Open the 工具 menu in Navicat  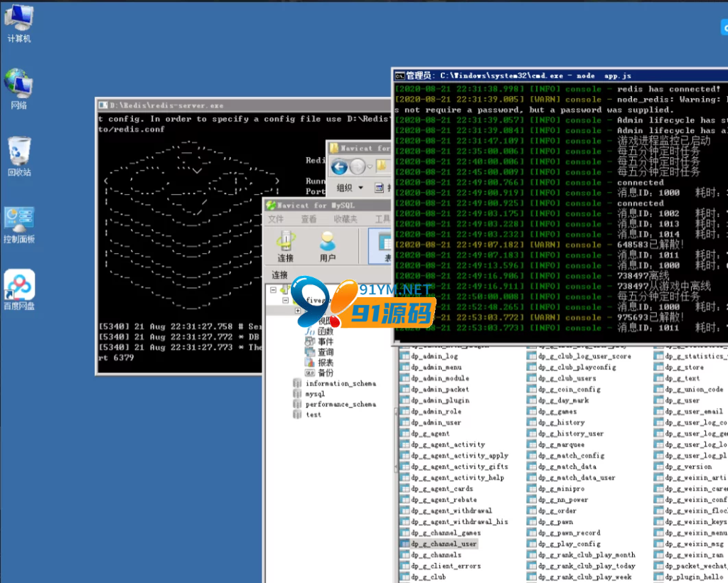tap(383, 219)
